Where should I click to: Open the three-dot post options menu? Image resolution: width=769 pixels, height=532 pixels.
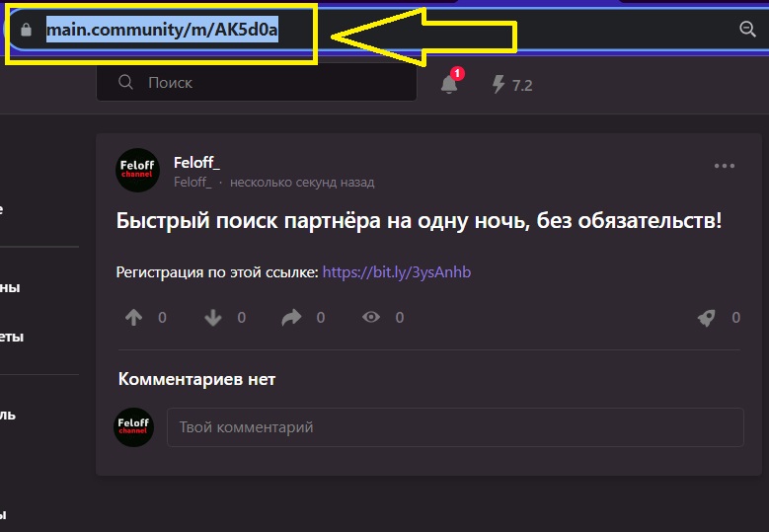tap(725, 166)
